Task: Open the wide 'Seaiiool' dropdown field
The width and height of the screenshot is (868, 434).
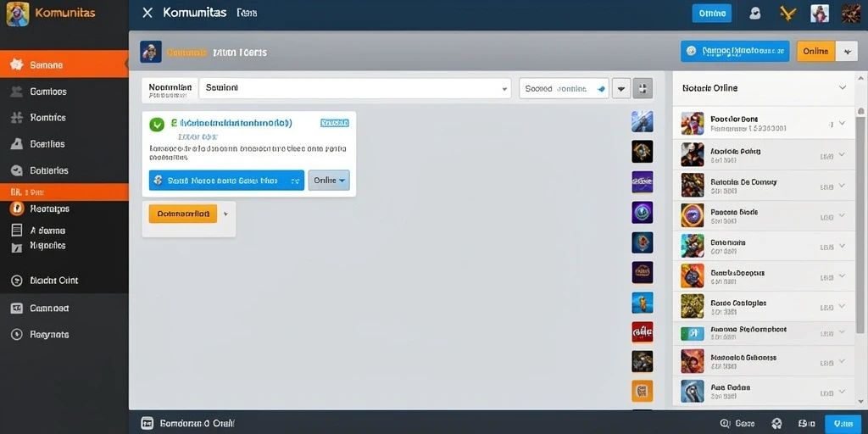Action: click(355, 88)
